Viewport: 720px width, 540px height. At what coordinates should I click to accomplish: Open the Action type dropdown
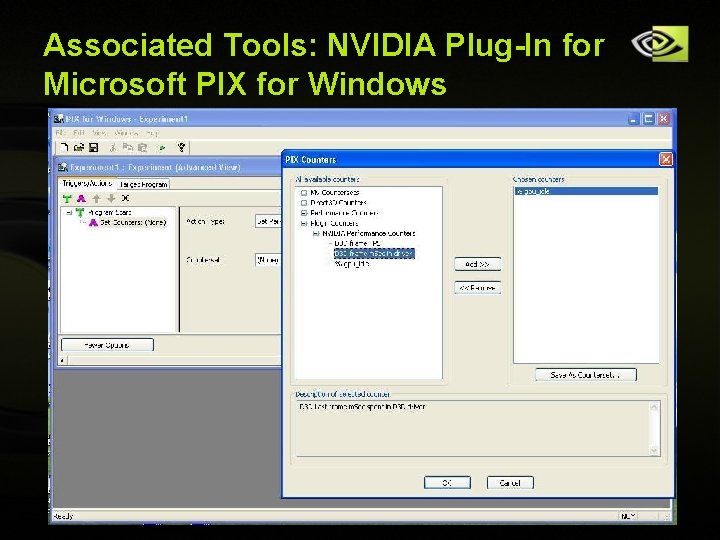(x=268, y=221)
